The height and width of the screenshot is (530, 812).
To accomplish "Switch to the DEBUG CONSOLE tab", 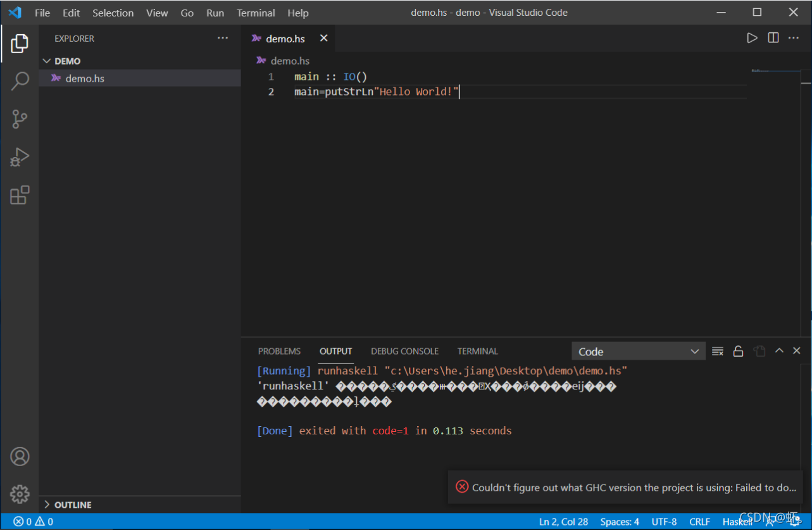I will tap(404, 351).
